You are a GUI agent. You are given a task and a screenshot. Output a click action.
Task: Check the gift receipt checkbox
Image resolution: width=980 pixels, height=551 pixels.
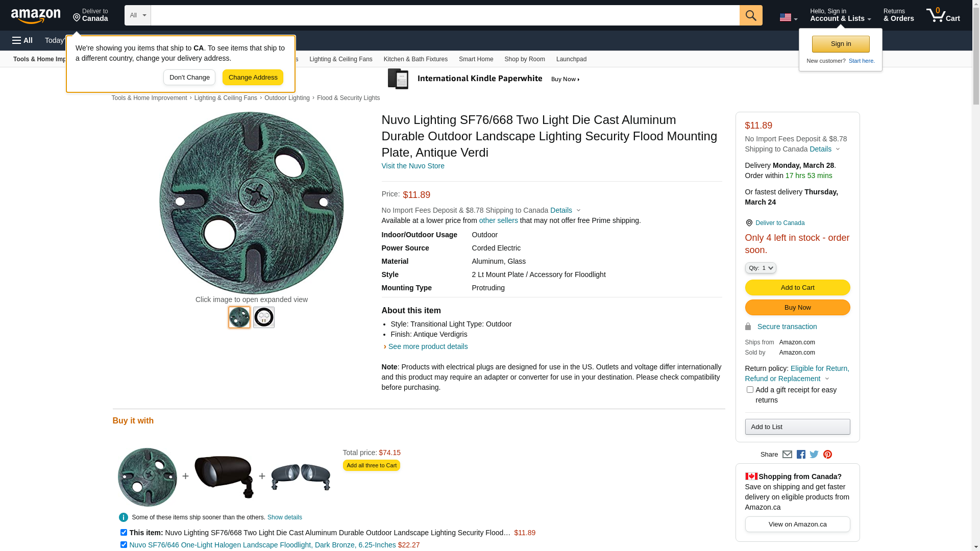(x=750, y=390)
